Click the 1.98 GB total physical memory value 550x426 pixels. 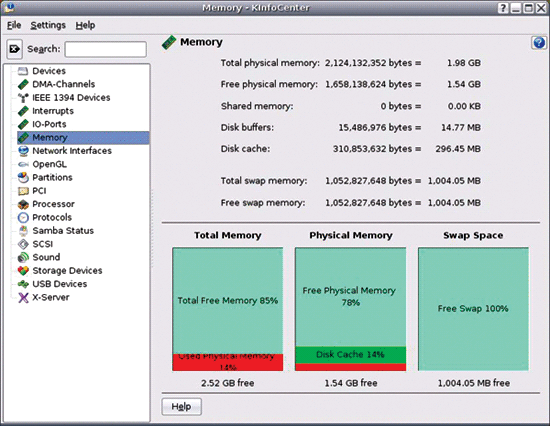tap(464, 63)
